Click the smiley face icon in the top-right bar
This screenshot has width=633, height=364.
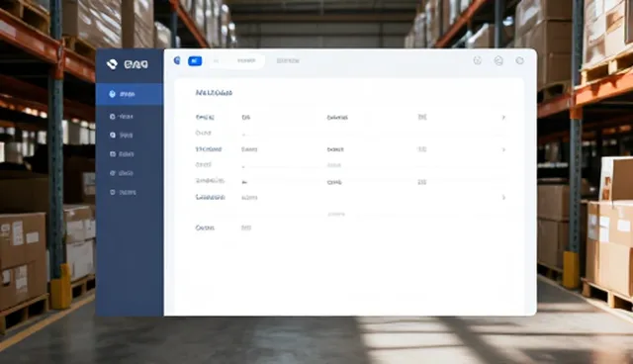pos(478,60)
